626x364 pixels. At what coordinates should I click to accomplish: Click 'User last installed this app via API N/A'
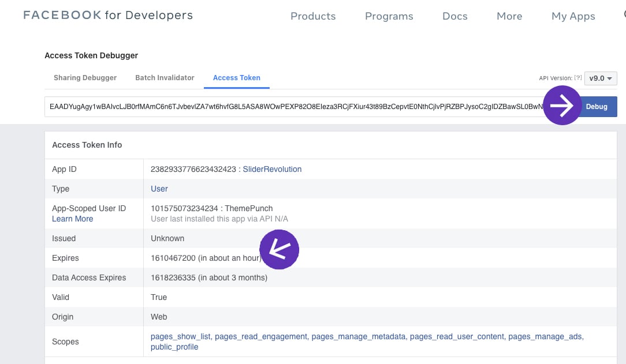(x=219, y=219)
